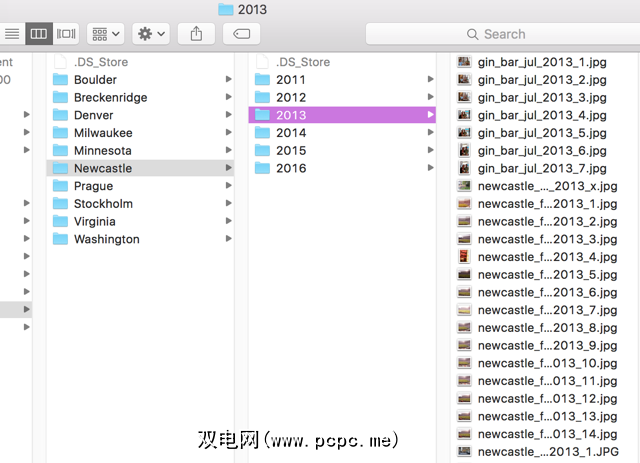Click thumbnail of newcastle_f...2013_4.jpg

464,256
